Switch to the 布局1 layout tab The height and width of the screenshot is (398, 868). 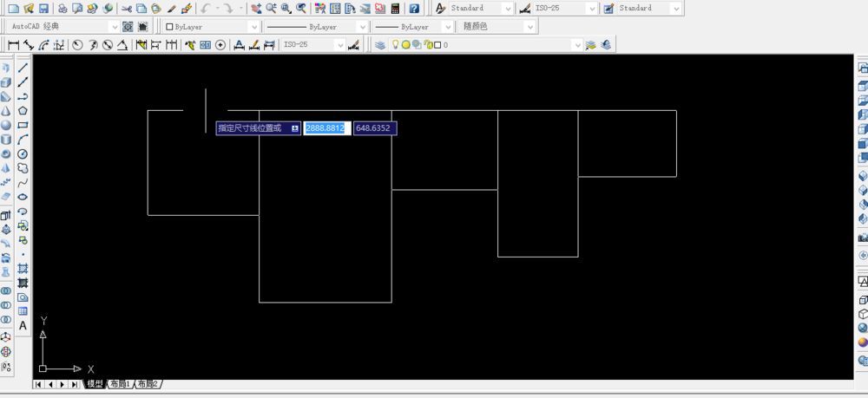coord(120,384)
